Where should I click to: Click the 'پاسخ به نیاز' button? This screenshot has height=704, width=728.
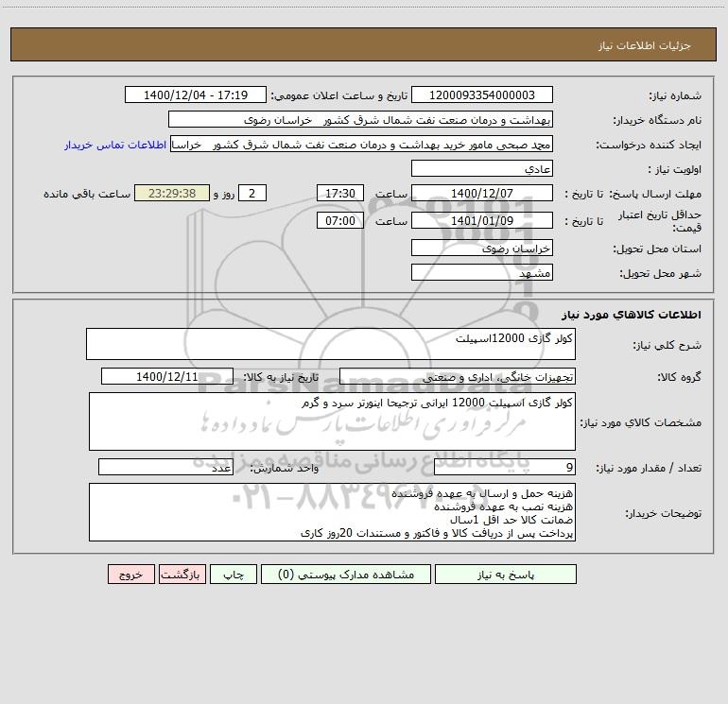506,575
